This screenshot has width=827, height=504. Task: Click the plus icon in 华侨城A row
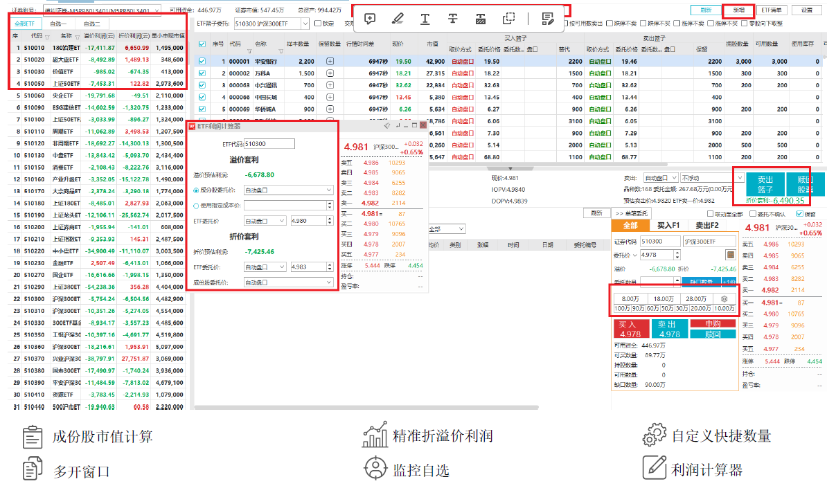[x=330, y=109]
